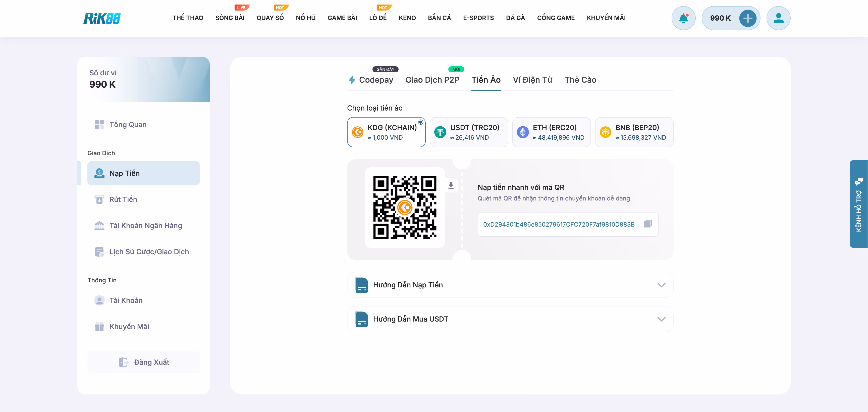Click the 990 K balance in header

720,18
